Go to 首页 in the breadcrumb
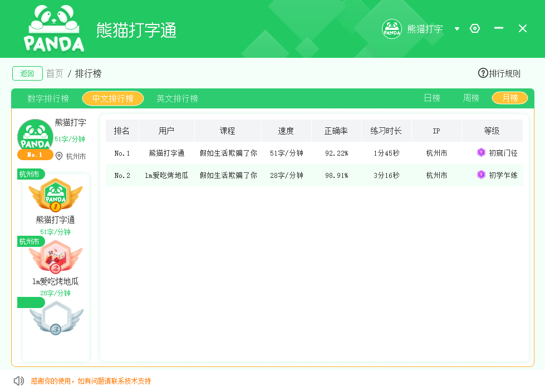 pyautogui.click(x=55, y=73)
